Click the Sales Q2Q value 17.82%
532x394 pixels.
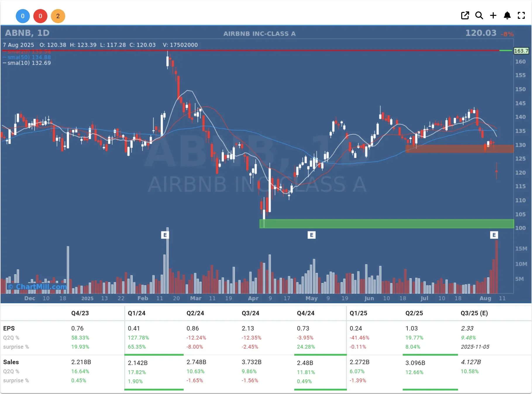point(137,372)
